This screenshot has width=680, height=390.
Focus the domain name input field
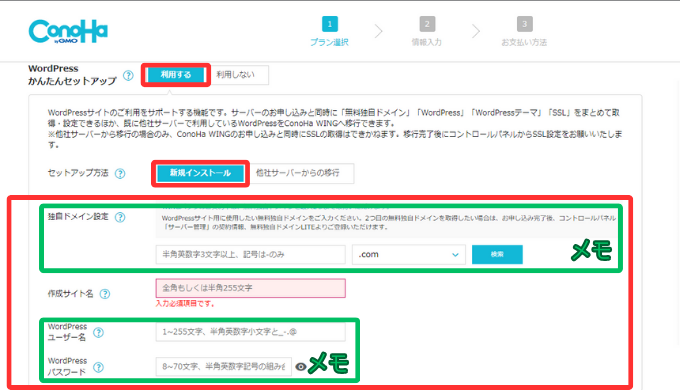click(x=251, y=255)
